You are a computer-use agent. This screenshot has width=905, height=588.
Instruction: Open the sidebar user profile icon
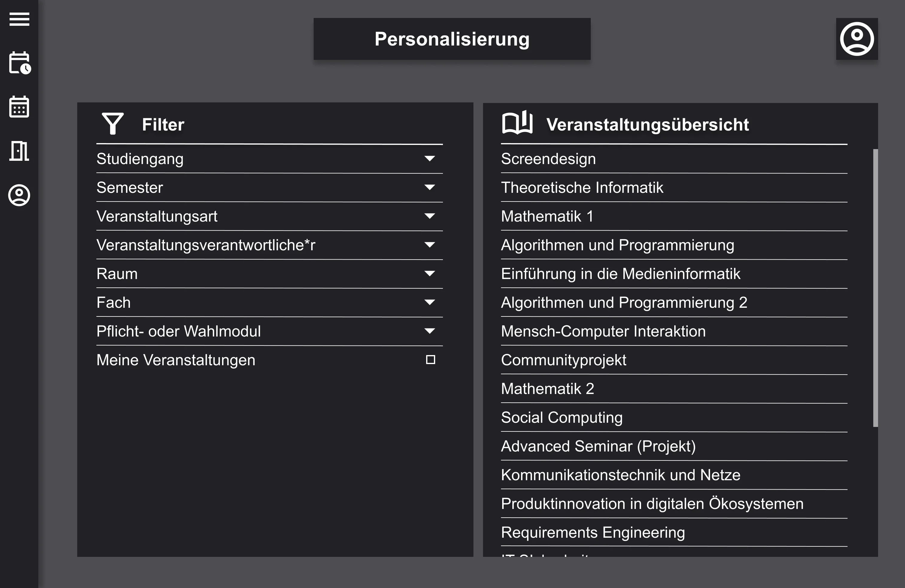[19, 195]
